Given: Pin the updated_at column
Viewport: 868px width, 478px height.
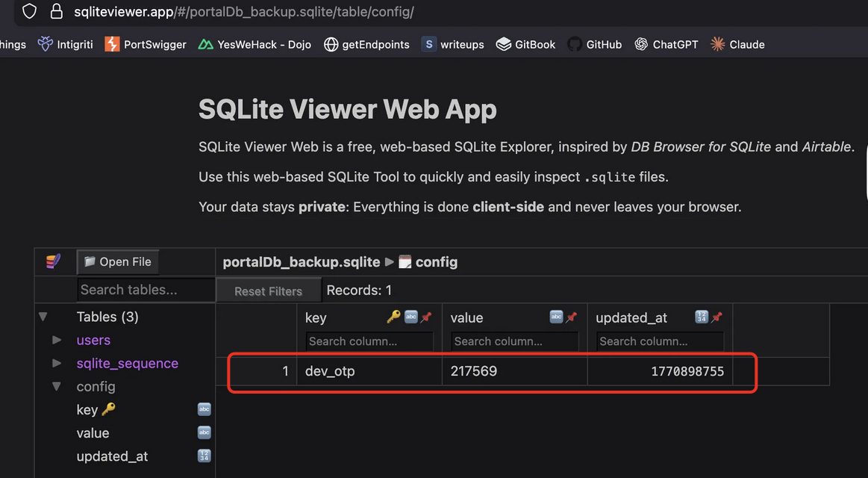Looking at the screenshot, I should [x=716, y=317].
